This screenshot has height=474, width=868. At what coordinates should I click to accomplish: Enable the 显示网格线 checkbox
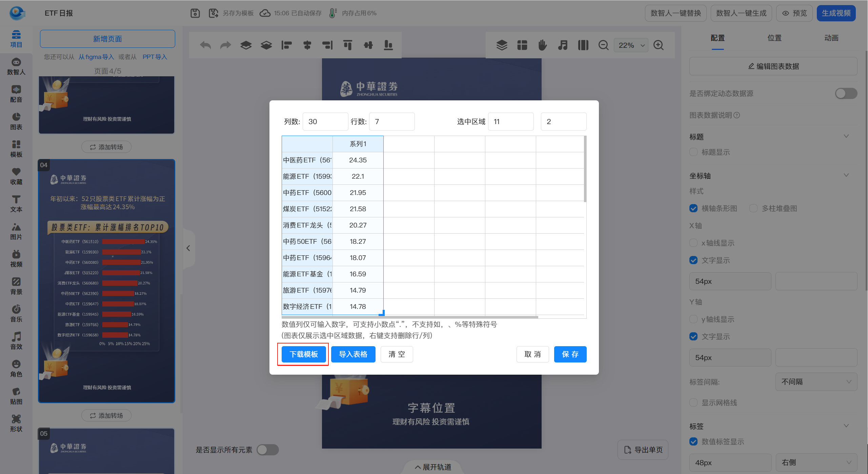click(x=693, y=402)
